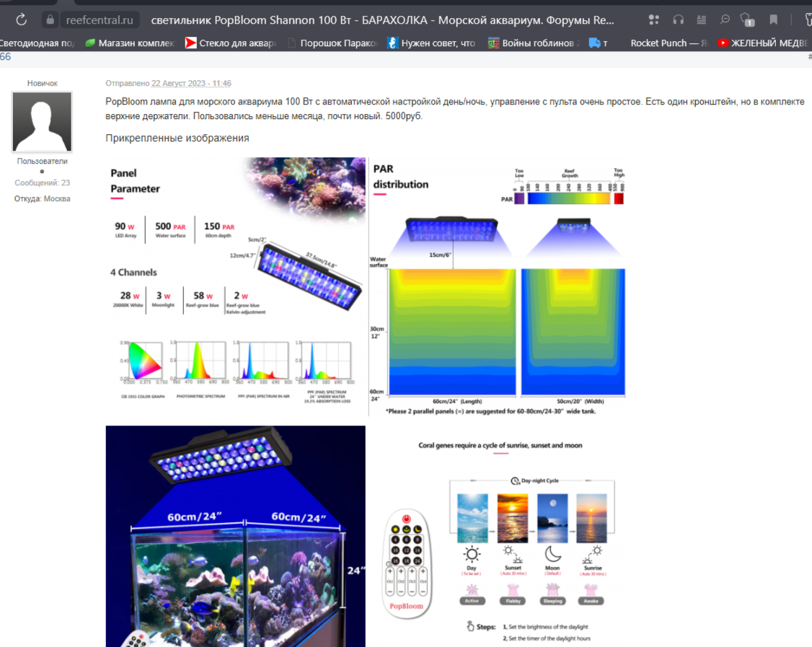Toggle reader mode icon in address bar
812x647 pixels.
pyautogui.click(x=702, y=19)
